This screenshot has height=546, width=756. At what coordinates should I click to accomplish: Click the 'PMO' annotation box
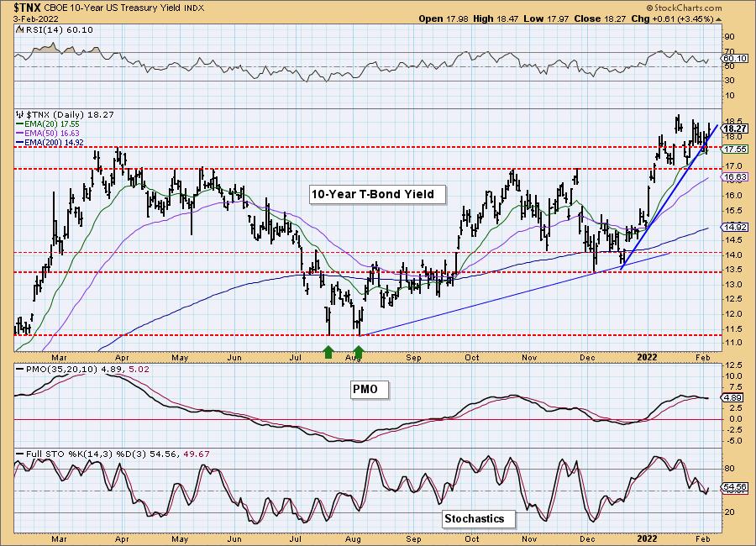370,389
